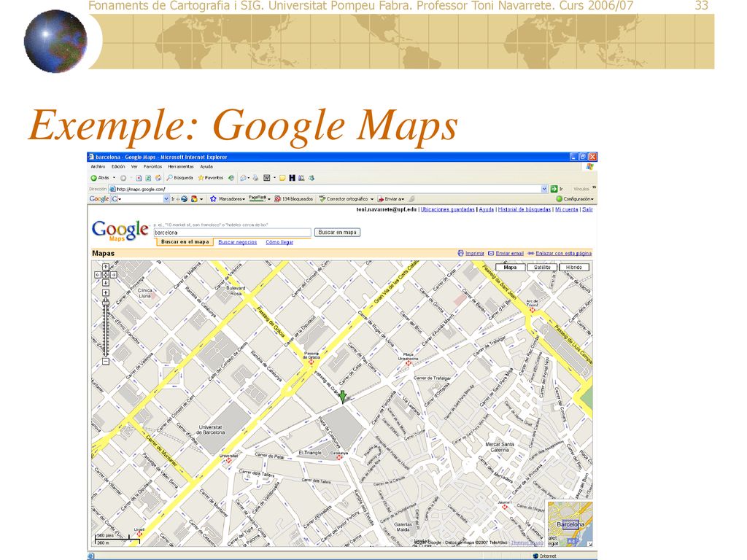The image size is (747, 560).
Task: Open the Herramientas menu
Action: click(x=181, y=167)
